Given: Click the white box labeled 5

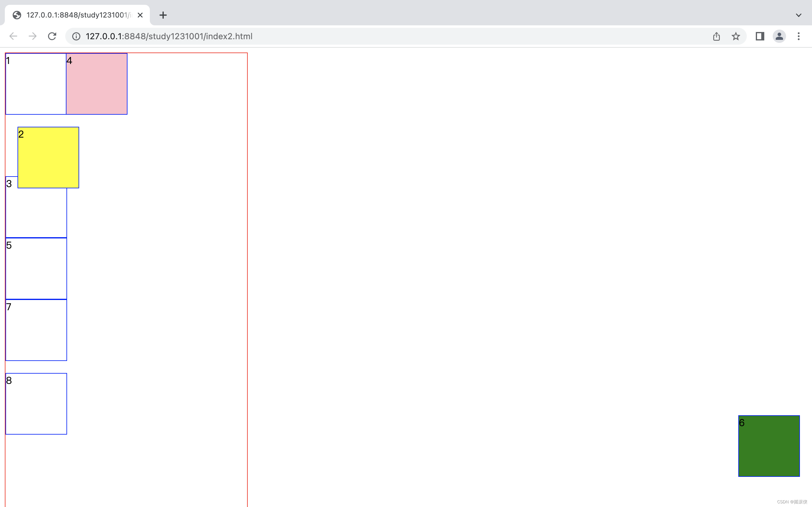Looking at the screenshot, I should coord(36,268).
